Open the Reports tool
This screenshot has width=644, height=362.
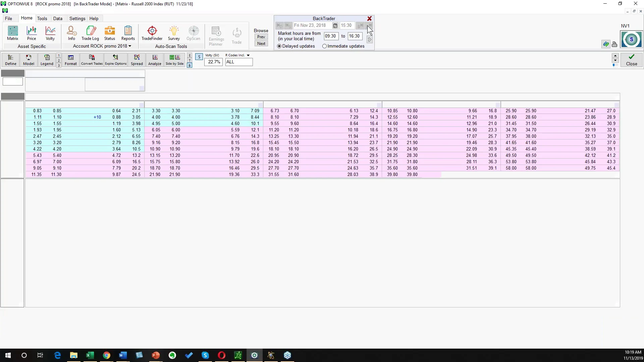point(128,33)
